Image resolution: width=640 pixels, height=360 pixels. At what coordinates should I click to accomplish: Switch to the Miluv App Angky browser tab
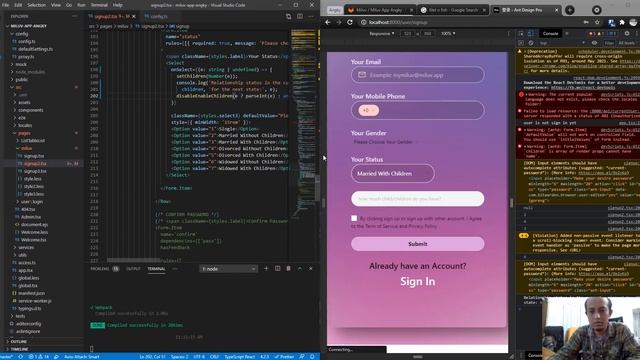(x=380, y=10)
